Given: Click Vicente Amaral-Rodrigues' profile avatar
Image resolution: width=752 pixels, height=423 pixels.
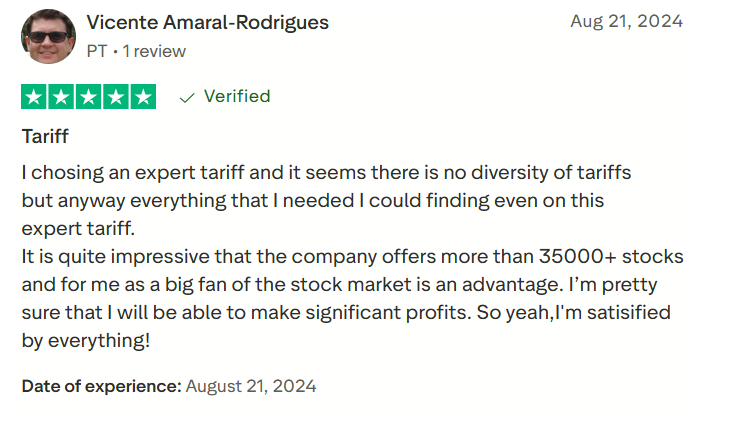Looking at the screenshot, I should [x=48, y=36].
